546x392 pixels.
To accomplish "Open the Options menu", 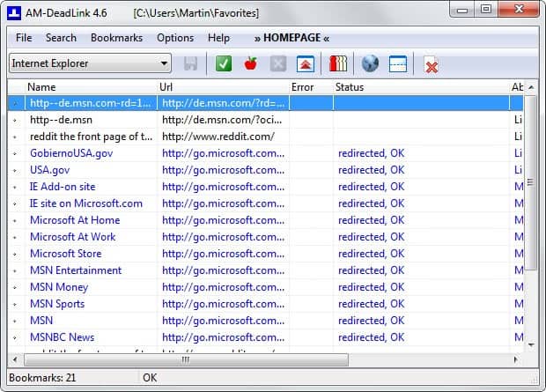I will coord(175,38).
